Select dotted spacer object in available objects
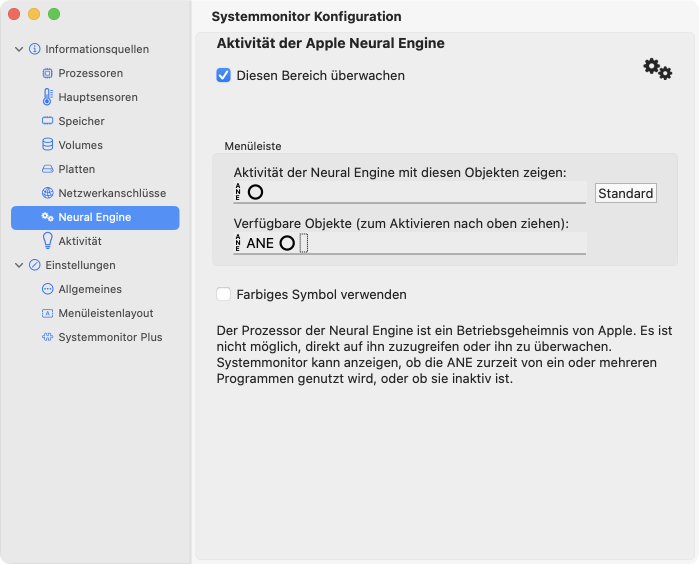Image resolution: width=699 pixels, height=564 pixels. tap(304, 243)
